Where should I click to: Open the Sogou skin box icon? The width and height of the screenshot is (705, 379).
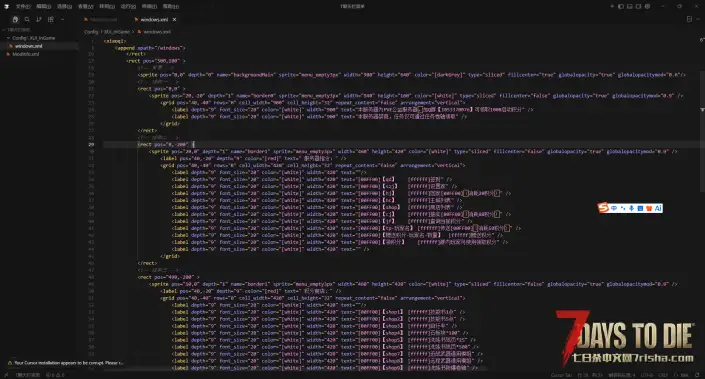click(649, 208)
